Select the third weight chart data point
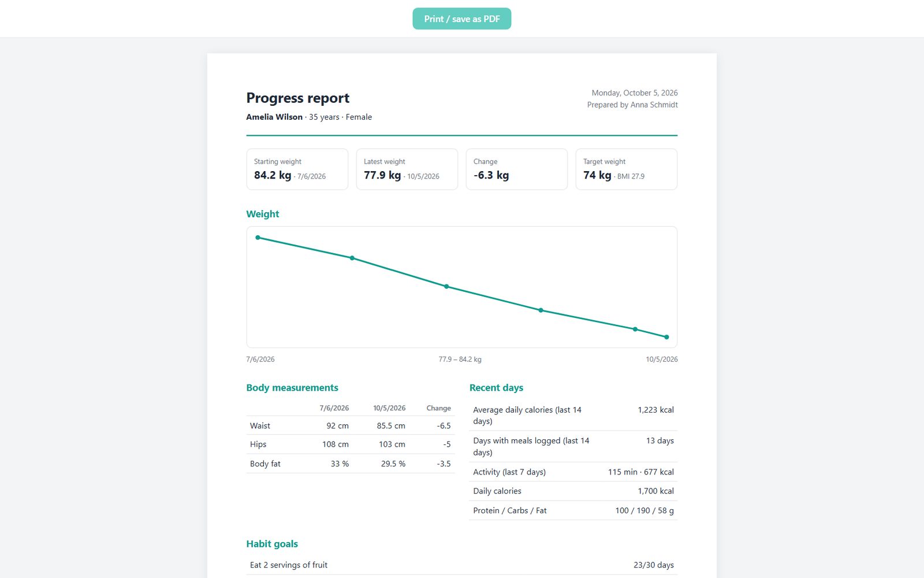Image resolution: width=924 pixels, height=578 pixels. pyautogui.click(x=446, y=286)
